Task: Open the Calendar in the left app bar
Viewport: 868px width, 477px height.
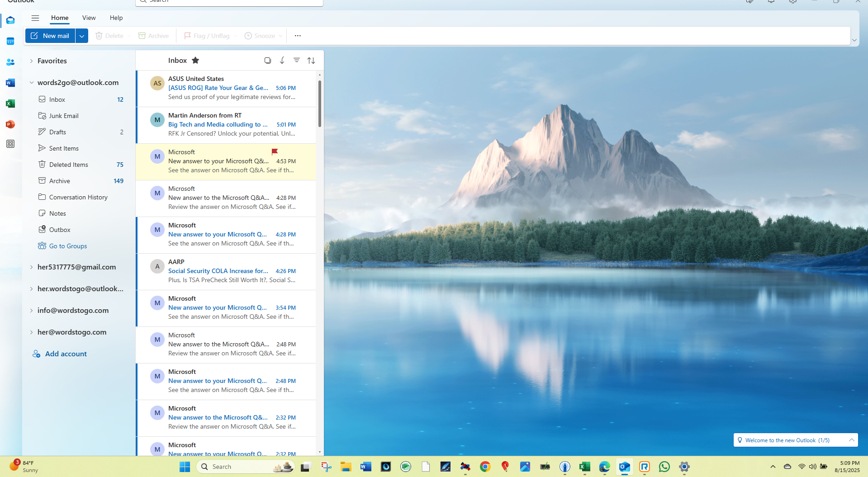Action: (x=10, y=41)
